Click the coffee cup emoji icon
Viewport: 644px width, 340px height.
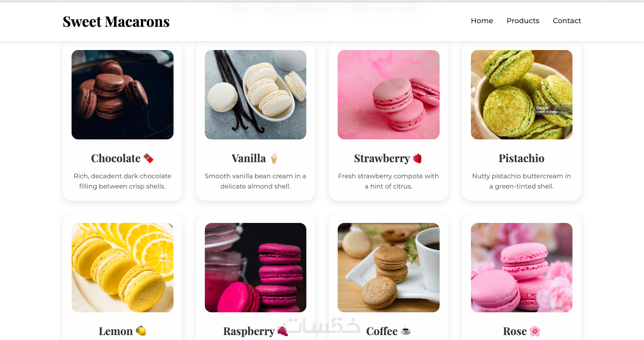coord(406,331)
